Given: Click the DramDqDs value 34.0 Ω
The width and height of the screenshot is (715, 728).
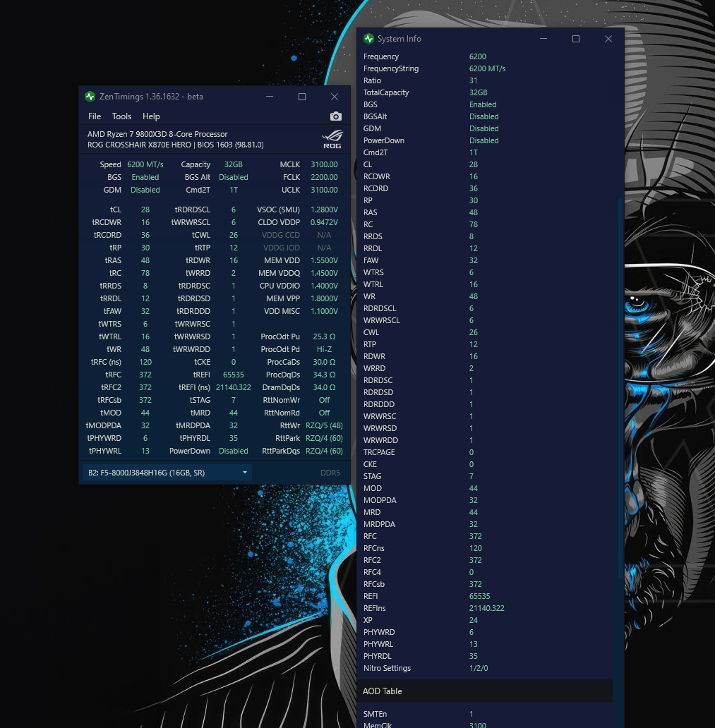Looking at the screenshot, I should point(324,387).
